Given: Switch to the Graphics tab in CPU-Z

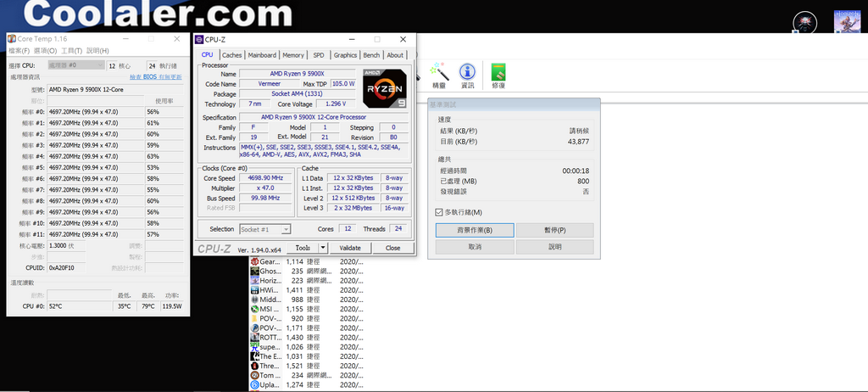Looking at the screenshot, I should (x=346, y=55).
